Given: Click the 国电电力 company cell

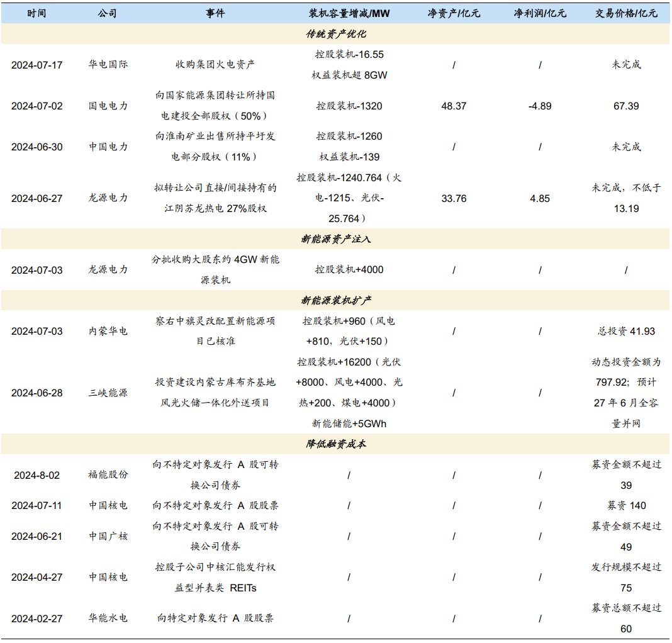Looking at the screenshot, I should [108, 106].
